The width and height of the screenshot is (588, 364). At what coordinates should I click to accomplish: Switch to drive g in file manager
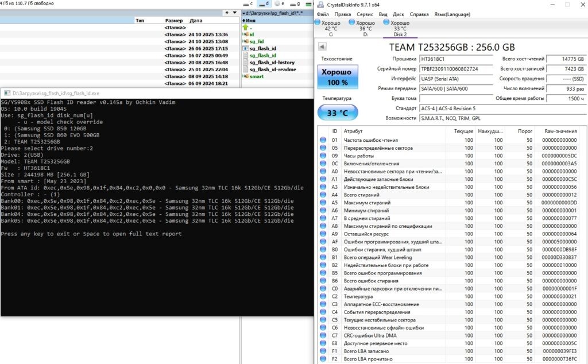pos(295,4)
